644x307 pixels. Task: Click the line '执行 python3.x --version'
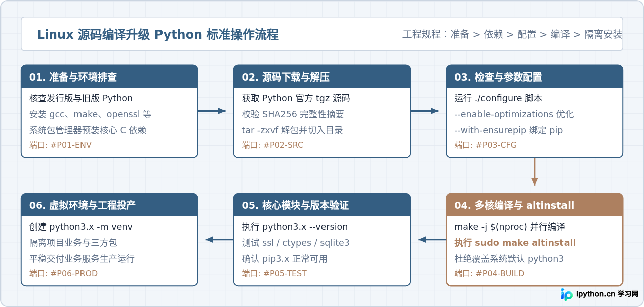[295, 226]
